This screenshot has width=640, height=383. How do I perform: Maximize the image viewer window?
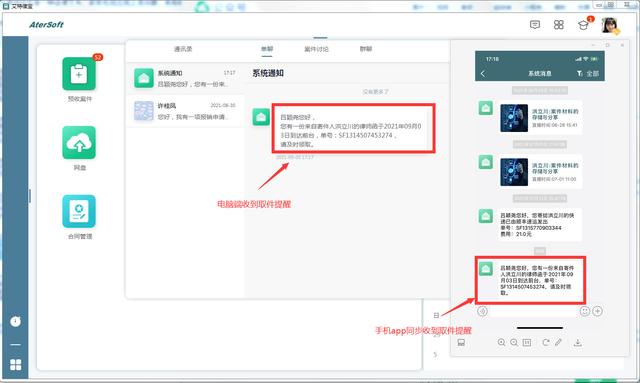[x=608, y=45]
